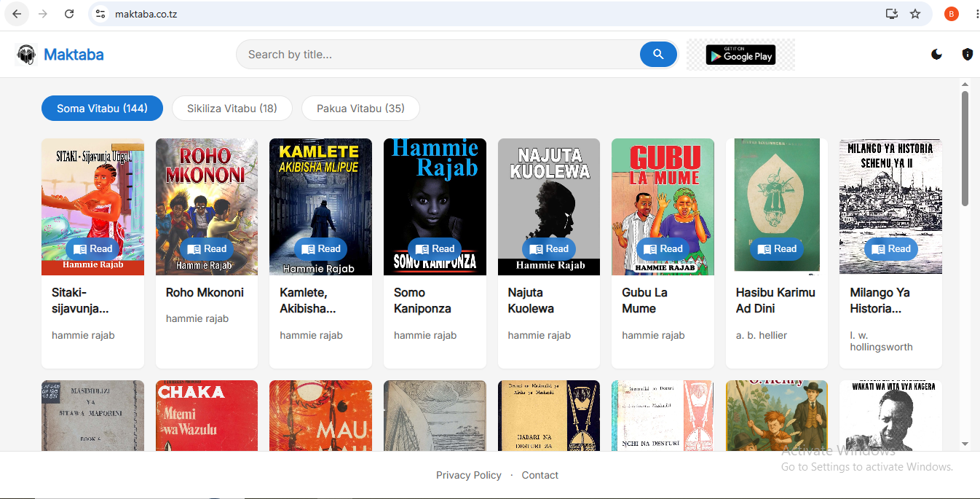This screenshot has height=499, width=980.
Task: Open the Wakati wa Vita vya Kagera cover
Action: [890, 415]
